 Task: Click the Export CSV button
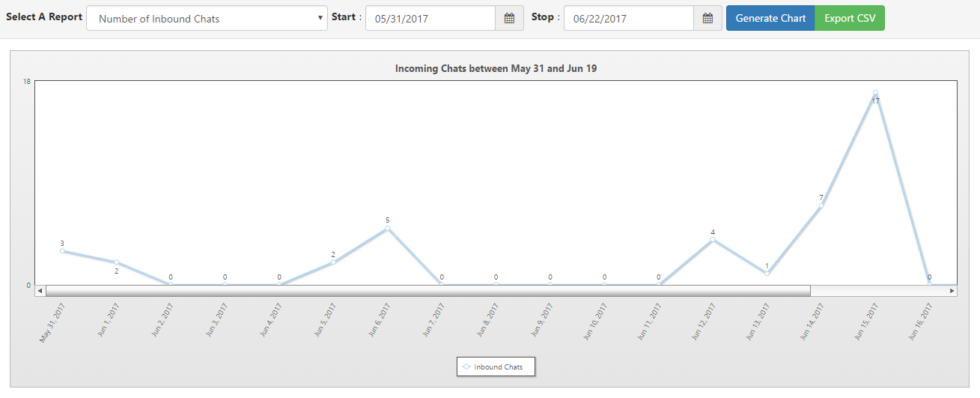pyautogui.click(x=850, y=19)
